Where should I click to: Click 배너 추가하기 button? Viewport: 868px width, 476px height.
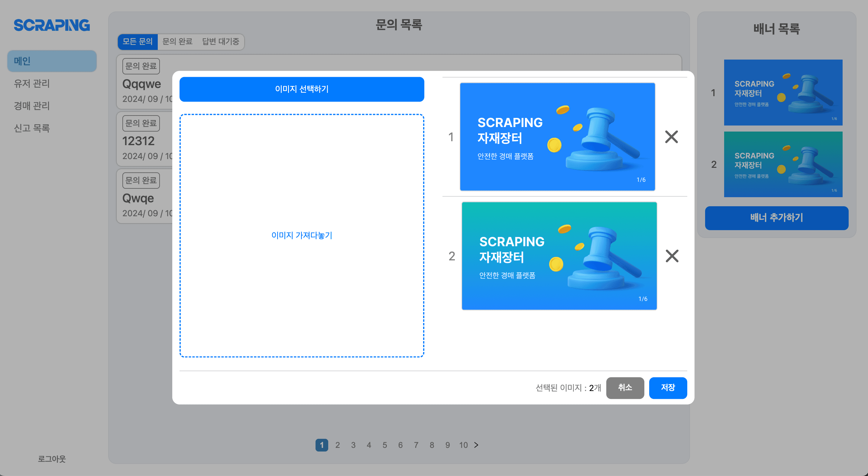pyautogui.click(x=776, y=218)
